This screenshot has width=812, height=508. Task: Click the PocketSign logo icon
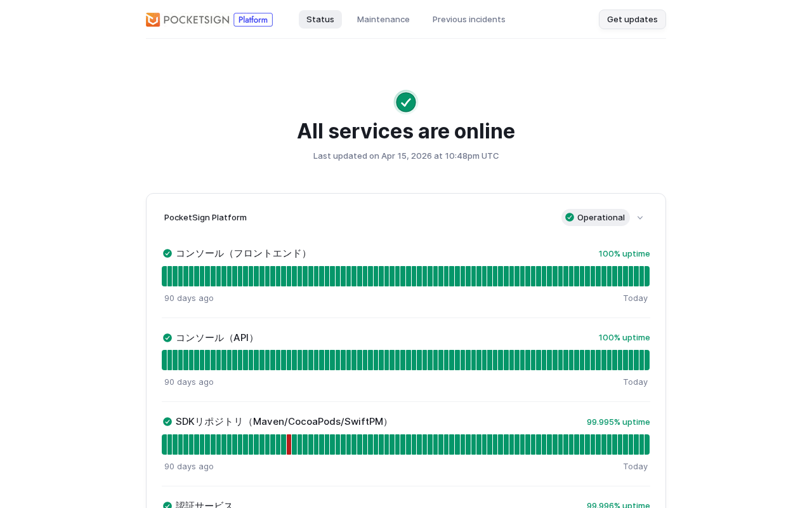[x=153, y=20]
